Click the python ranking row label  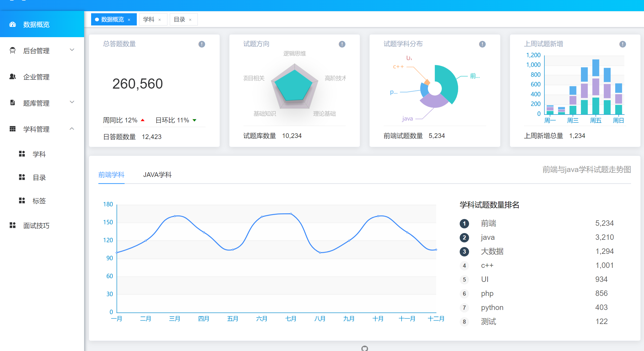coord(492,307)
